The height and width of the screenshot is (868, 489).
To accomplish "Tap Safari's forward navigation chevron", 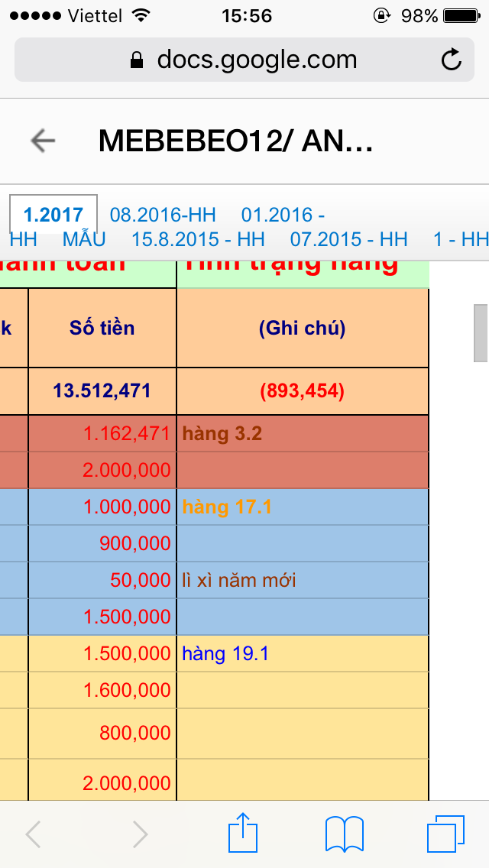I will [140, 834].
